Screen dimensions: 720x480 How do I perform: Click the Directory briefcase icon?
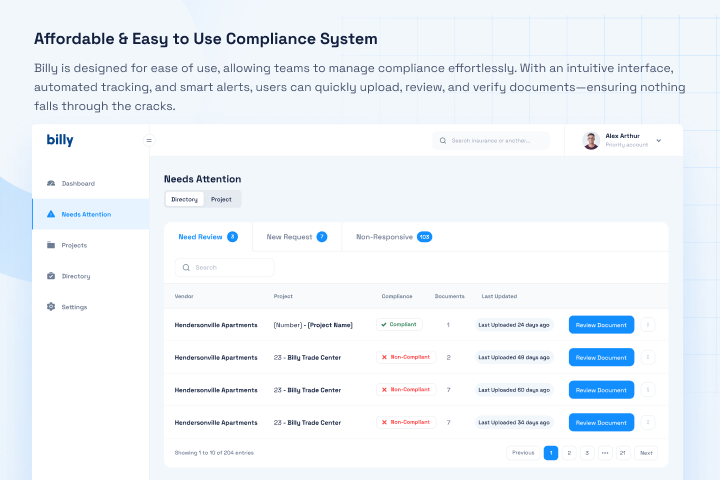51,276
